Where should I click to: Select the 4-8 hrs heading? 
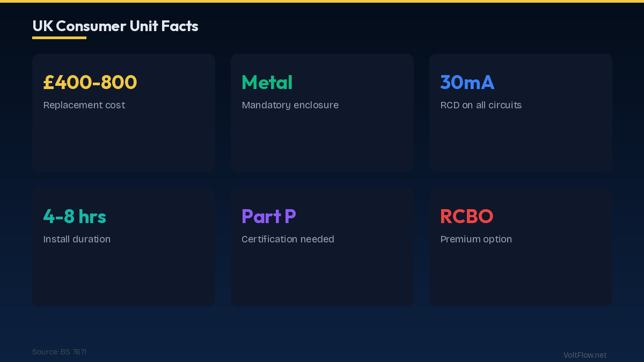(75, 217)
